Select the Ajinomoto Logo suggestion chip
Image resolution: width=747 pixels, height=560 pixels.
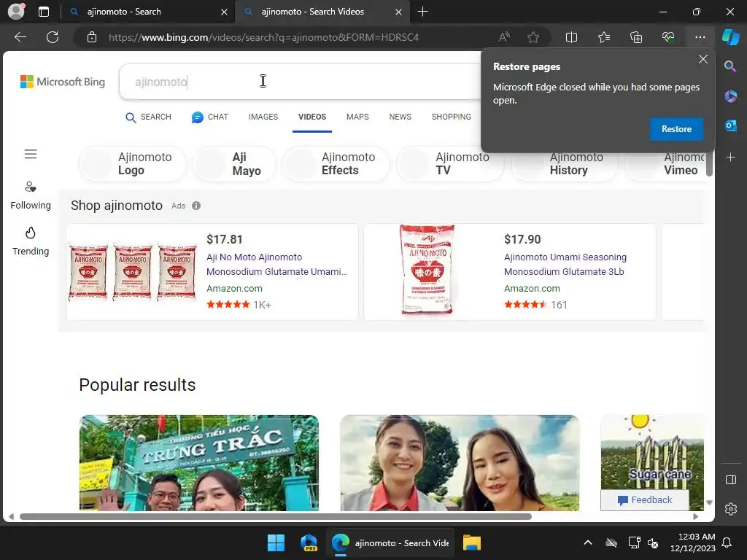pyautogui.click(x=133, y=164)
